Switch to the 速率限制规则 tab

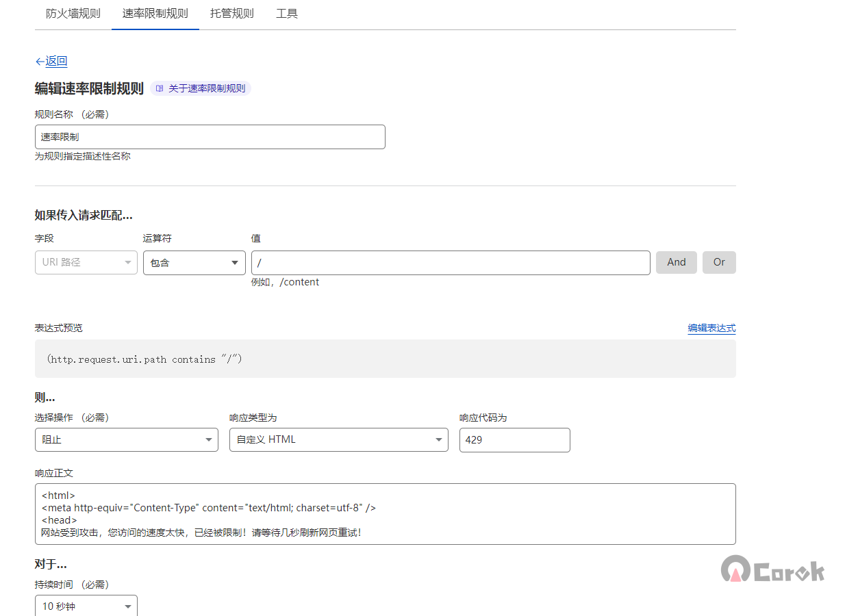[x=155, y=14]
